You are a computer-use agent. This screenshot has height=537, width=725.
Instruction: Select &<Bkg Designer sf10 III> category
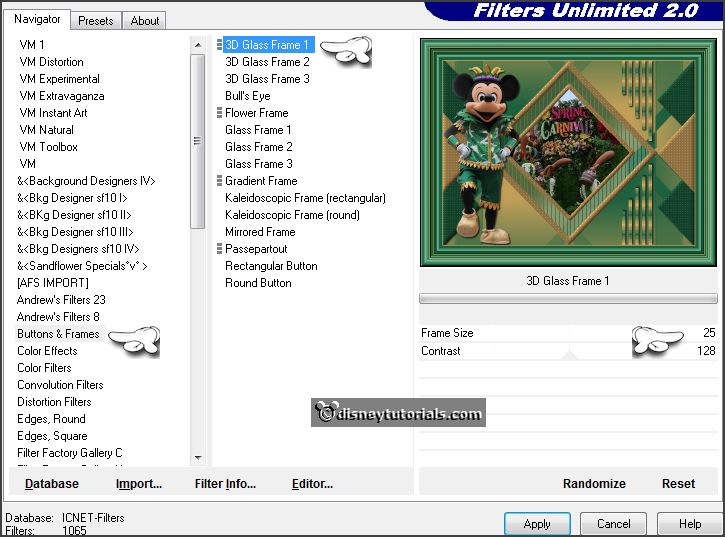point(75,232)
